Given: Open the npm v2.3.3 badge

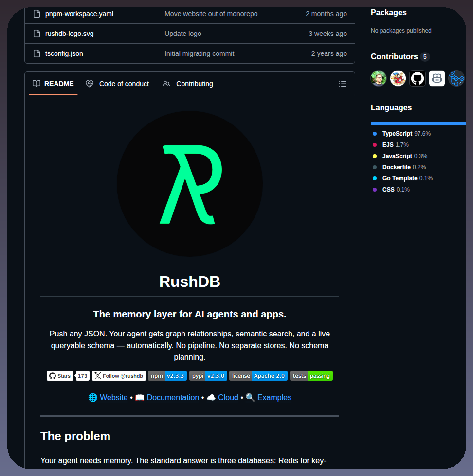Looking at the screenshot, I should pyautogui.click(x=167, y=376).
